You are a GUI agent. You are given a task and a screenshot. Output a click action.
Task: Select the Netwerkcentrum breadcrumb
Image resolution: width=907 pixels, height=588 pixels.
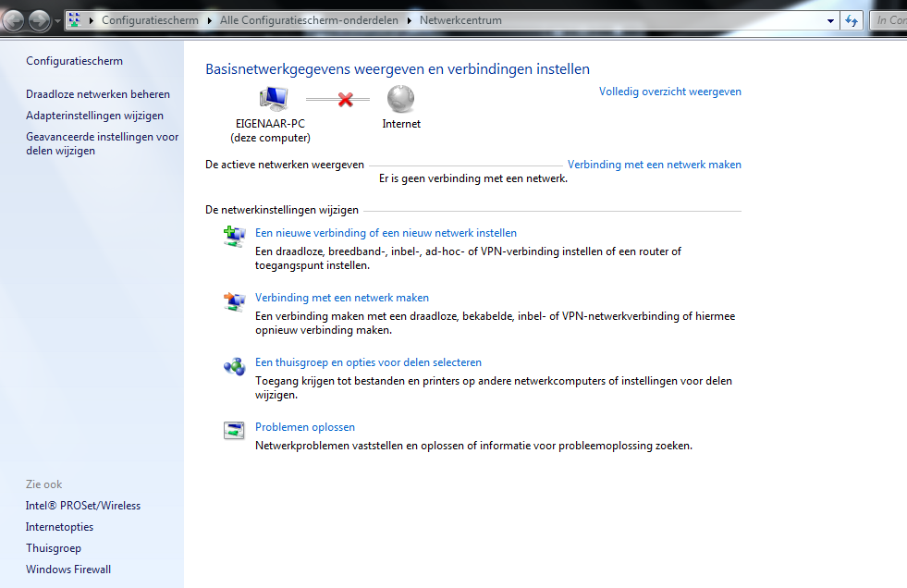(x=460, y=20)
